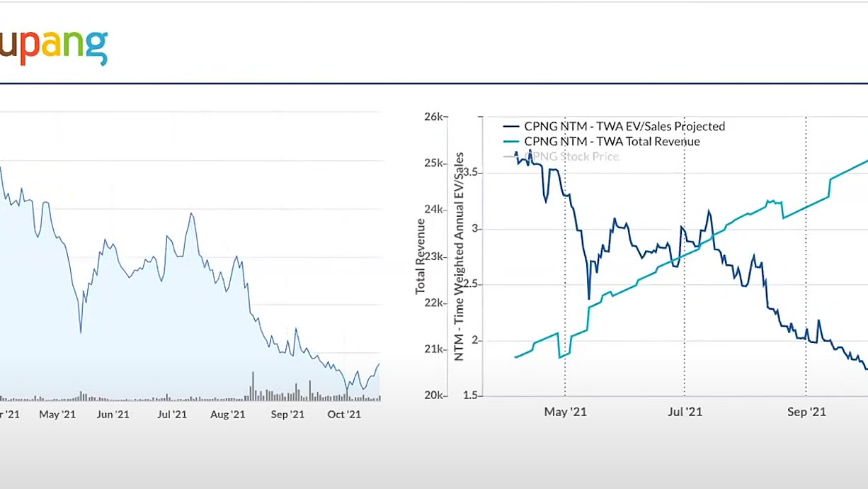Click the NTM - Time Weighted Annual EV/Sales axis title

point(459,257)
